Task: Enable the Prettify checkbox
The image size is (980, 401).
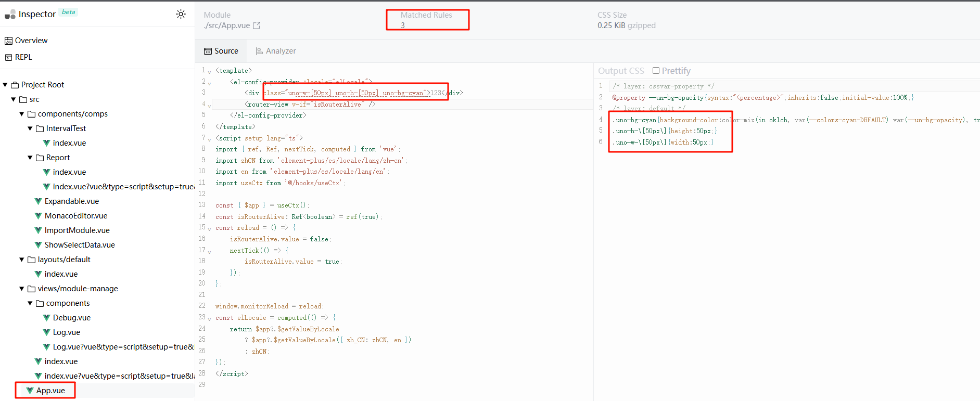Action: point(656,71)
